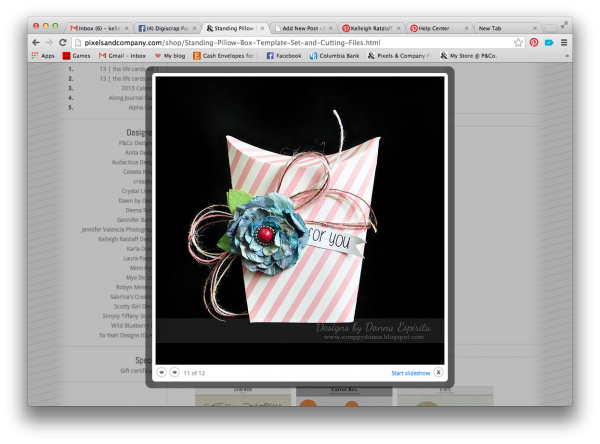Open the Facebook bookmark
The height and width of the screenshot is (444, 600).
[284, 56]
